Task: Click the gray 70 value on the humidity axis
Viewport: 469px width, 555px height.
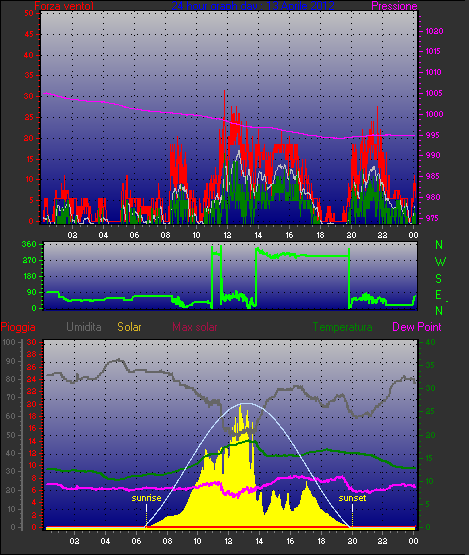Action: click(x=11, y=397)
